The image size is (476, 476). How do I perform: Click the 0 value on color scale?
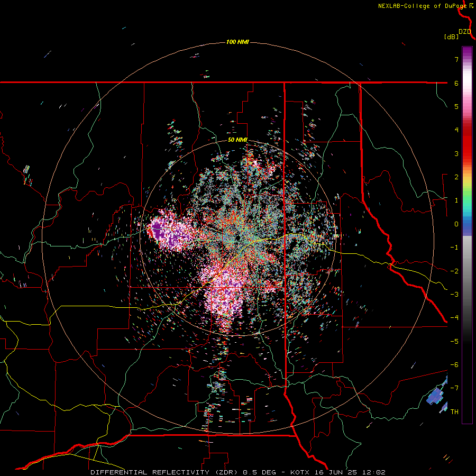456,224
